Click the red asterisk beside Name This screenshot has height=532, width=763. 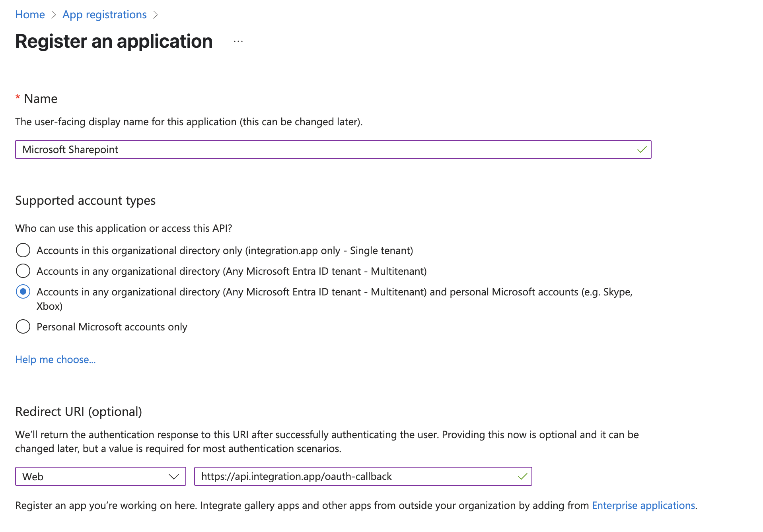pos(17,98)
